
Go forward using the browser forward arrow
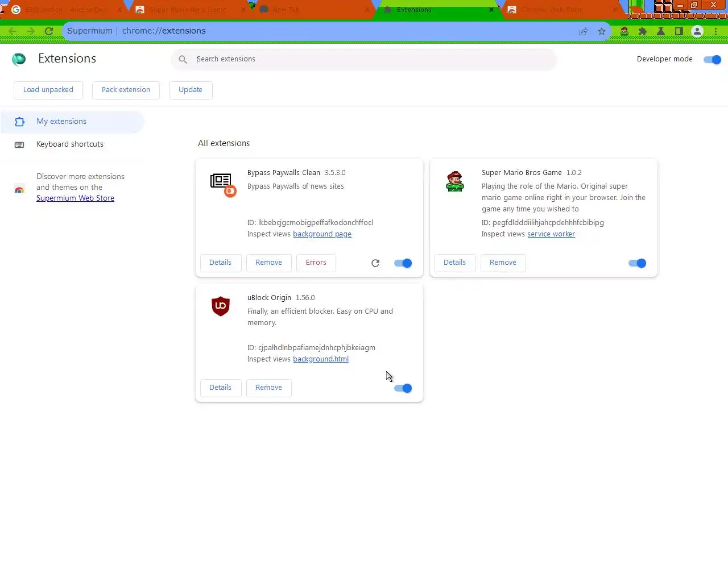31,31
